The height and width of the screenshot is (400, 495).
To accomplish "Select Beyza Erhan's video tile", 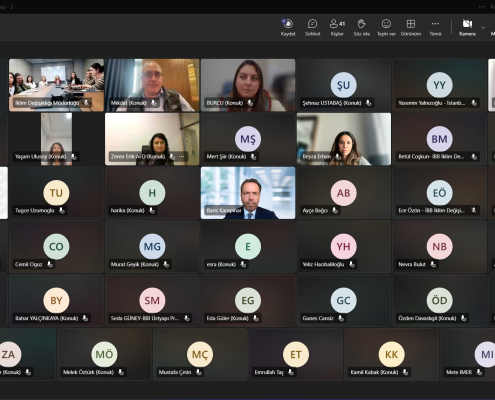I will [344, 139].
